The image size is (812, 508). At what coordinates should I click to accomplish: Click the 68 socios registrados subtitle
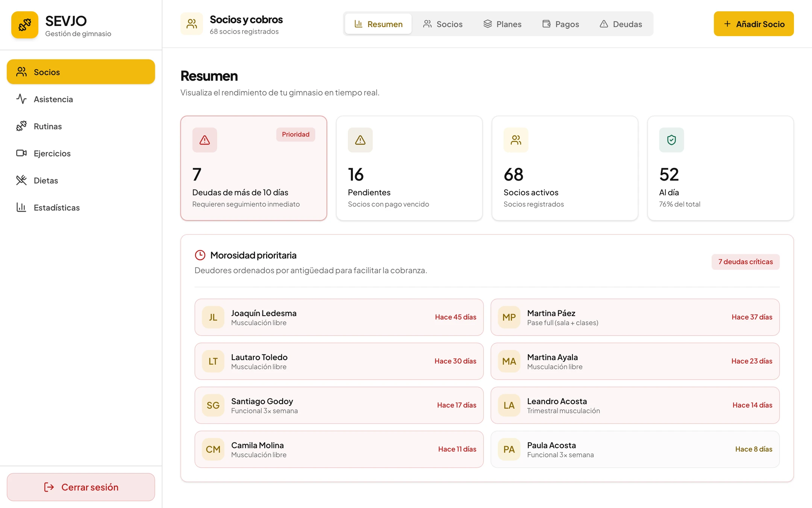coord(244,31)
